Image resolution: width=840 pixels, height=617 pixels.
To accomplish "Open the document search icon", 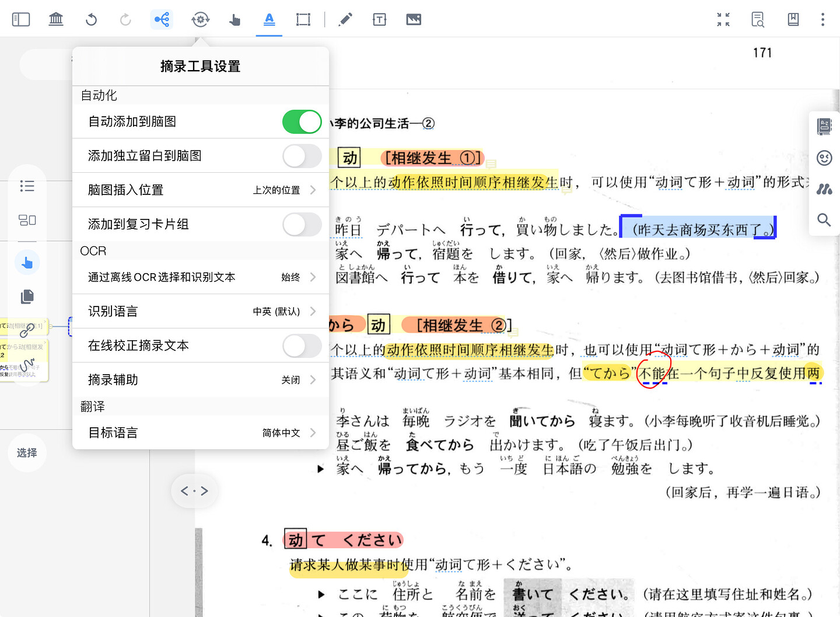I will point(758,19).
